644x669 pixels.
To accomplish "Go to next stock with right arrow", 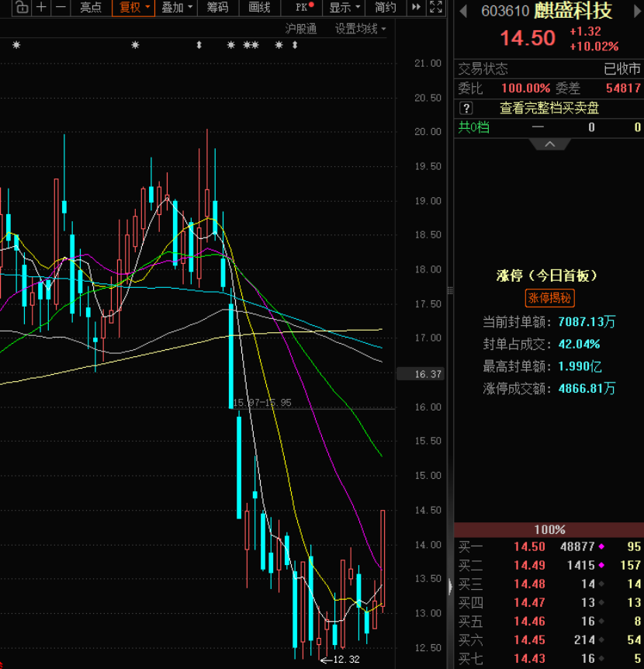I will [638, 11].
